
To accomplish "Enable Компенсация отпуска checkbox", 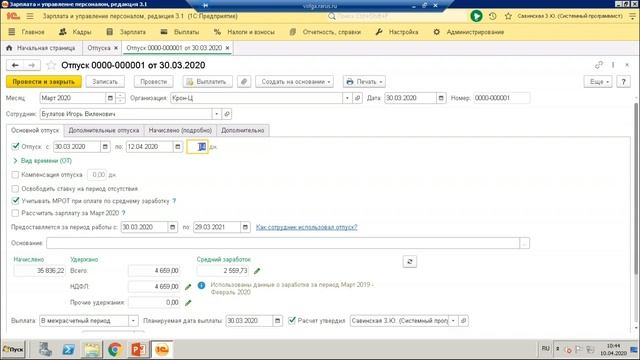I will coord(16,175).
